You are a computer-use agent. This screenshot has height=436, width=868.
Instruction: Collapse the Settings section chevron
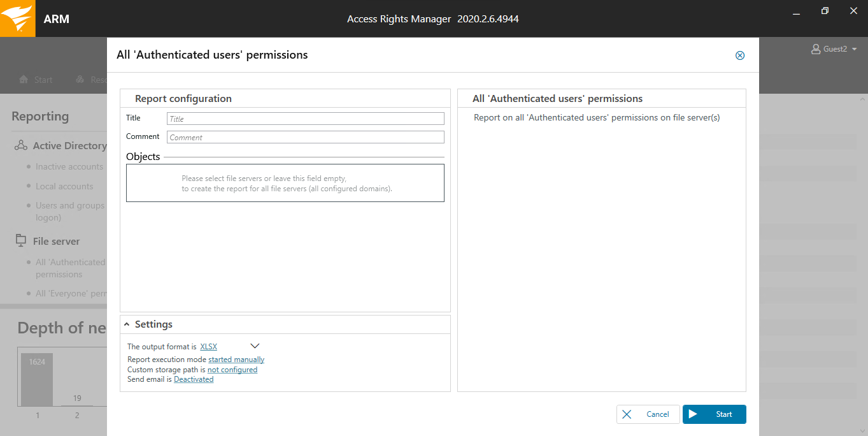click(127, 324)
